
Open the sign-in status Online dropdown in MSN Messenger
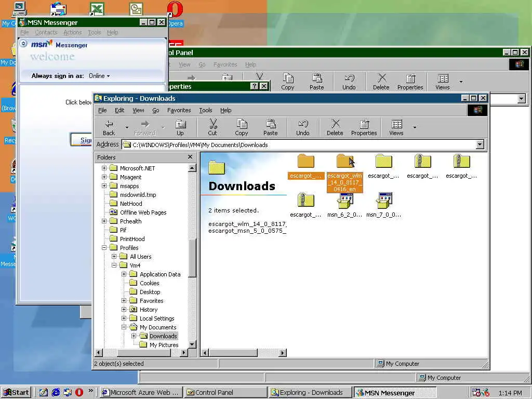tap(99, 76)
